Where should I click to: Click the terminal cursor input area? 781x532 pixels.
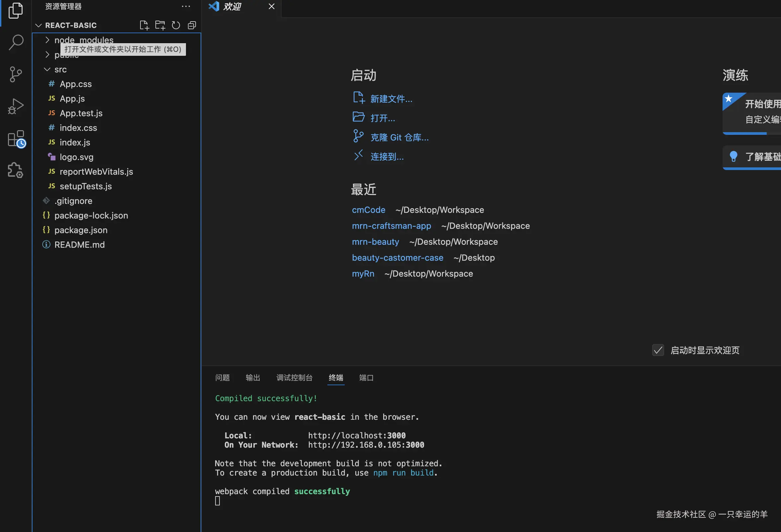(217, 501)
